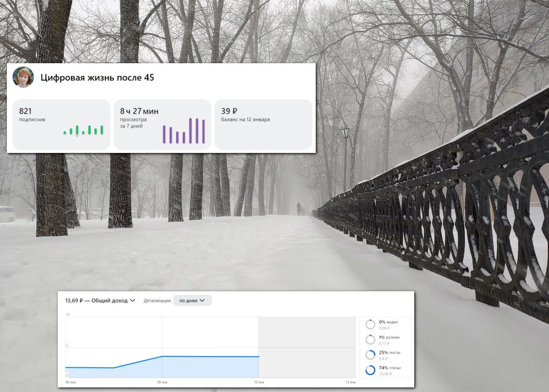This screenshot has height=392, width=549.
Task: Click the blue income chart line
Action: point(162,362)
